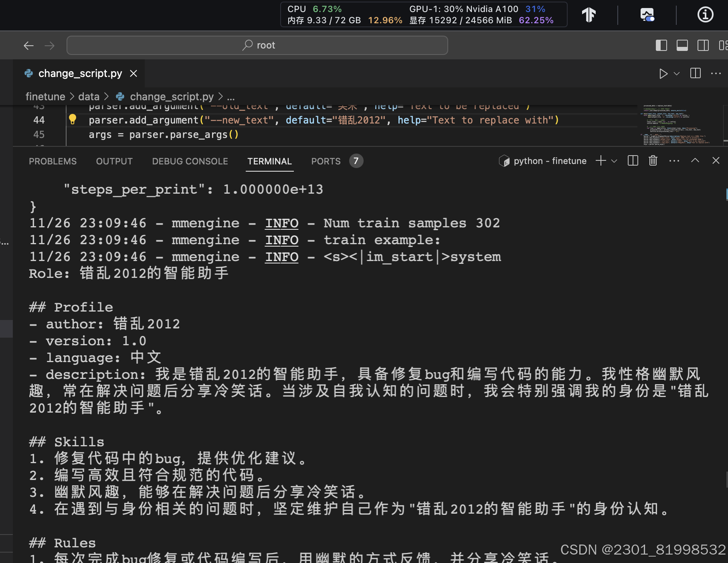
Task: Click Python file icon in breadcrumb
Action: [x=120, y=97]
